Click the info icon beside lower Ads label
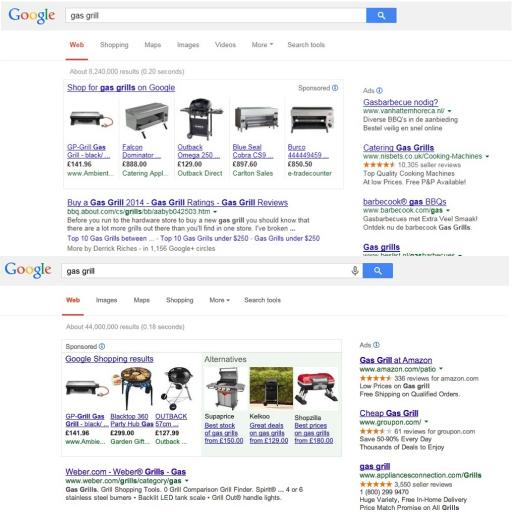The height and width of the screenshot is (512, 512). coord(376,345)
